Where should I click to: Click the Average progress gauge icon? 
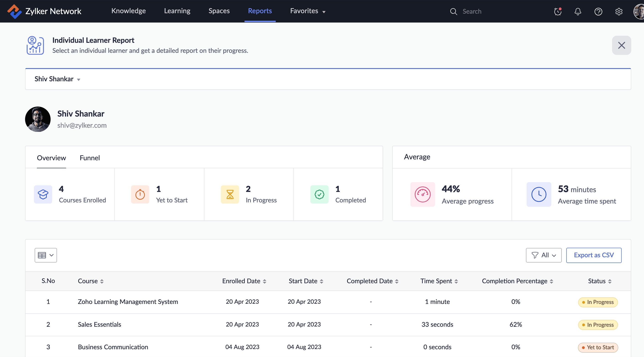tap(422, 194)
